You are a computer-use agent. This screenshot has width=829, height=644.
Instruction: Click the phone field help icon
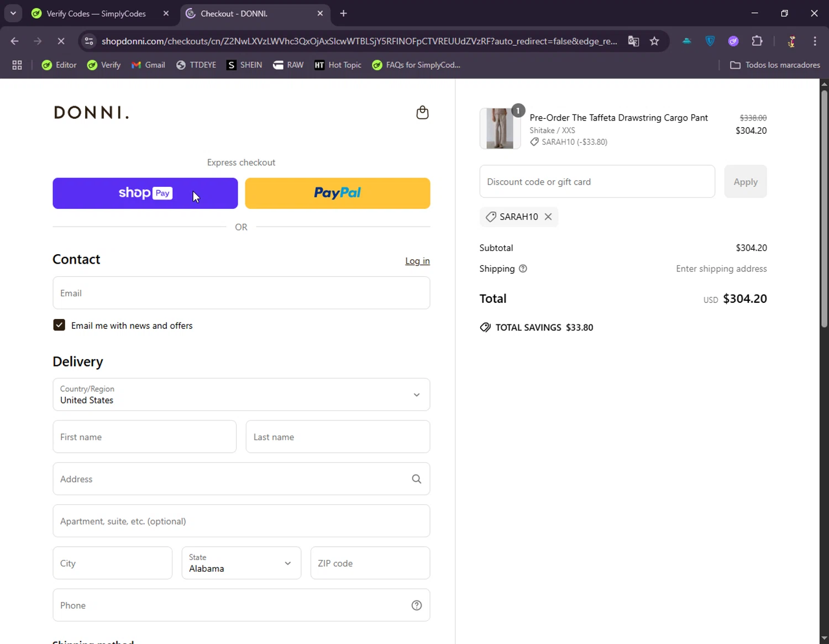click(417, 605)
